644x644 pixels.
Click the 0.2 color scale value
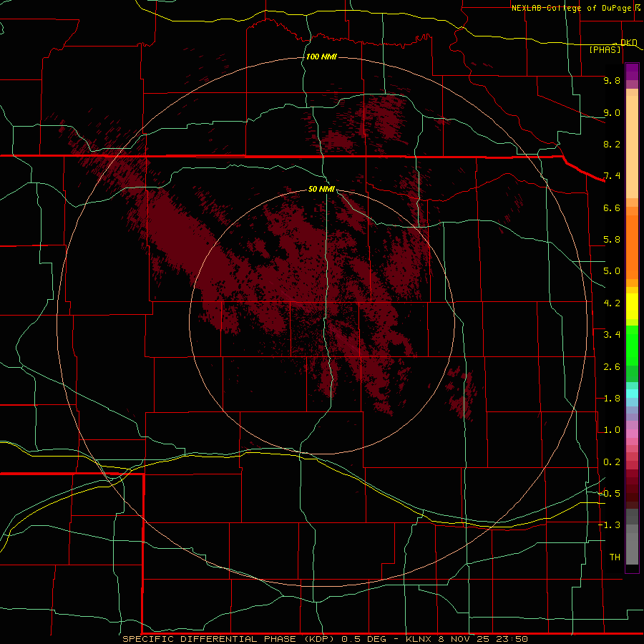[612, 462]
